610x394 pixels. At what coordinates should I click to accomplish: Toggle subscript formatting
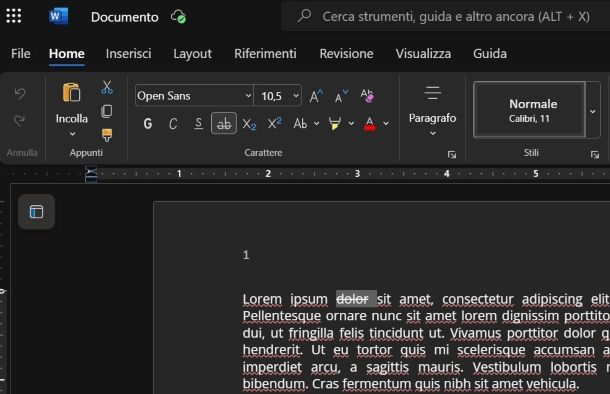click(x=249, y=124)
